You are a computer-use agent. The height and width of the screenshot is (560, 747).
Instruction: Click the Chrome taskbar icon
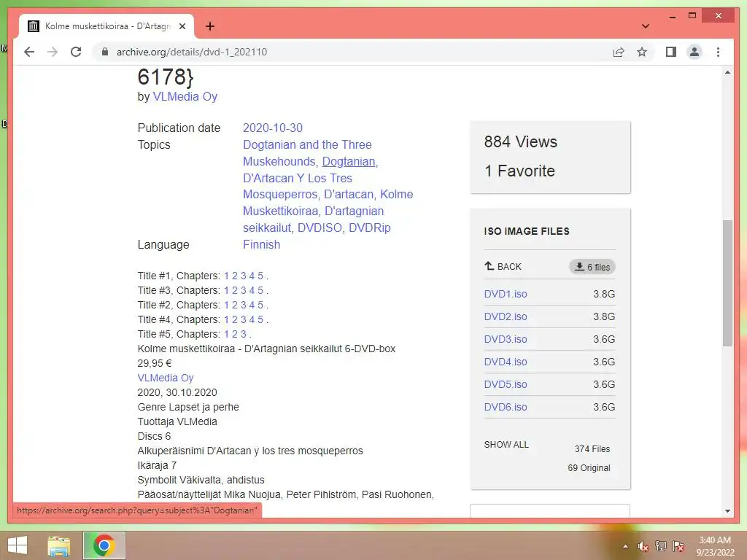tap(104, 545)
